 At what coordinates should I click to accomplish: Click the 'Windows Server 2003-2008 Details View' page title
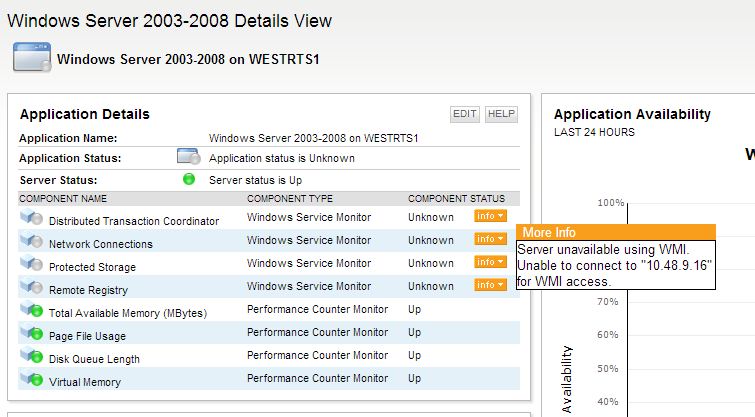[169, 21]
